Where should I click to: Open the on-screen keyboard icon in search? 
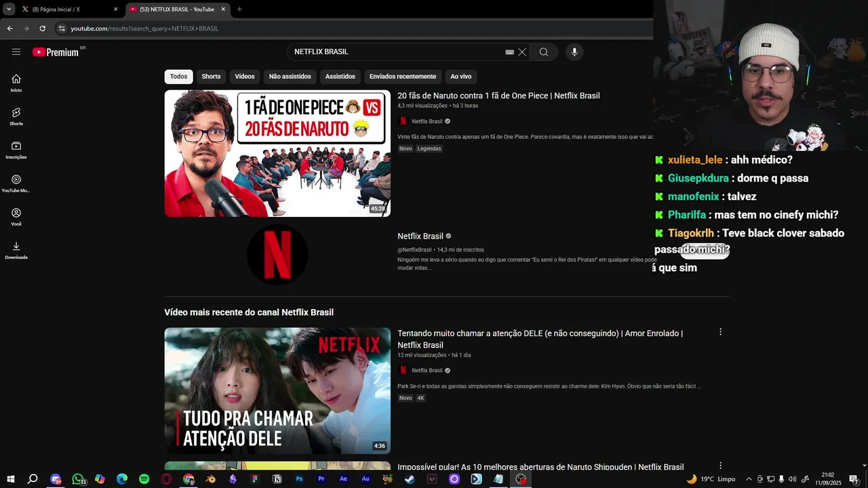click(x=509, y=52)
